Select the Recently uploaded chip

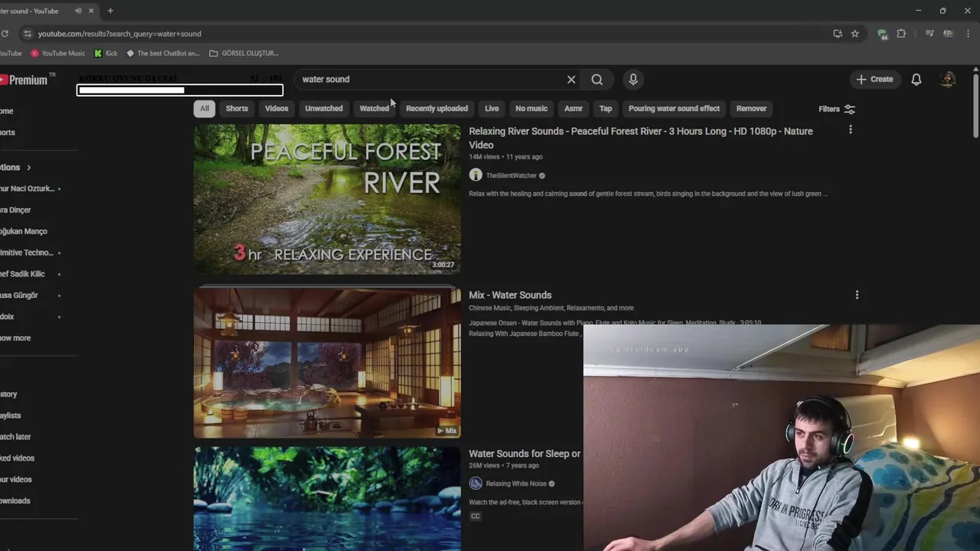pyautogui.click(x=436, y=109)
